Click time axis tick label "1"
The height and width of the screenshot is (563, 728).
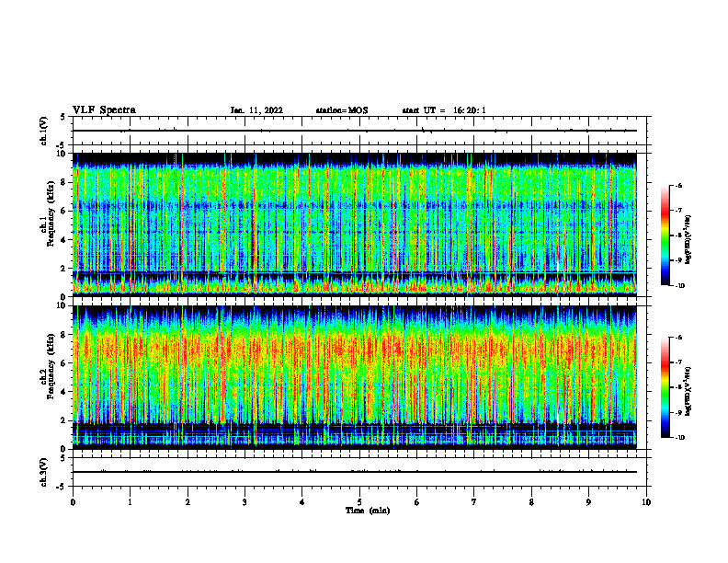[130, 502]
